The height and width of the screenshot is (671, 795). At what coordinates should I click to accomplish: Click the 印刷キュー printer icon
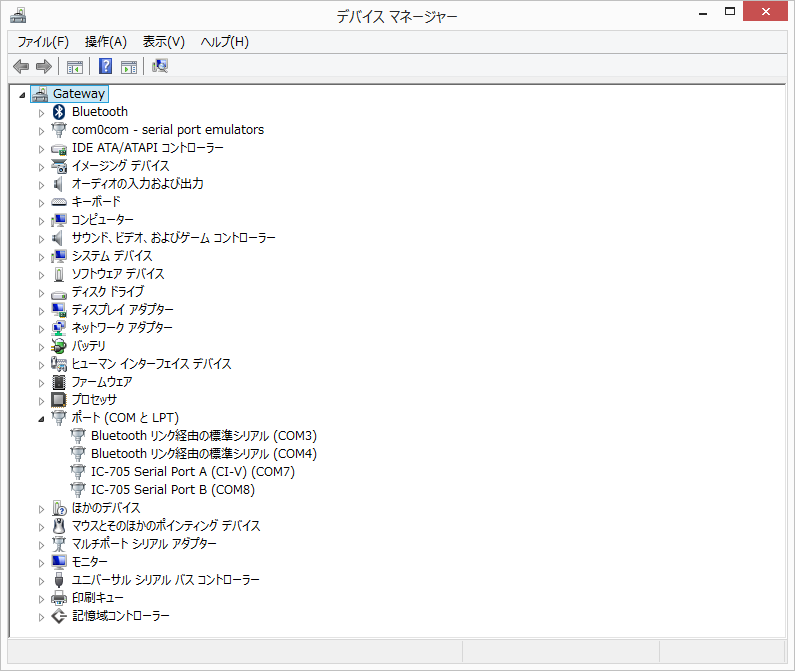59,598
